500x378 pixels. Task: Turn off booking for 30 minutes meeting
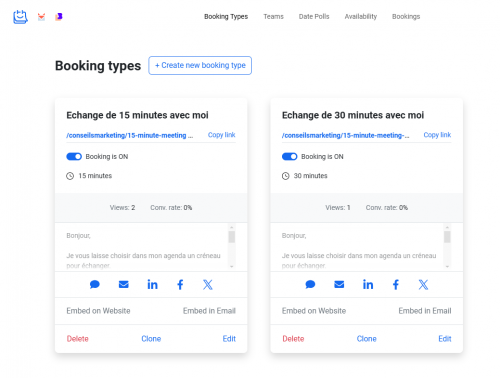coord(290,156)
